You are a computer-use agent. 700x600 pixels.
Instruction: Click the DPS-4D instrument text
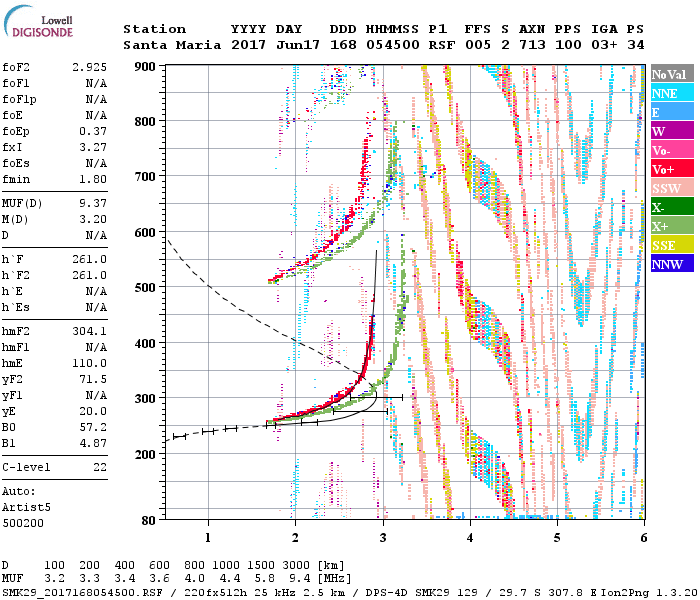(387, 592)
